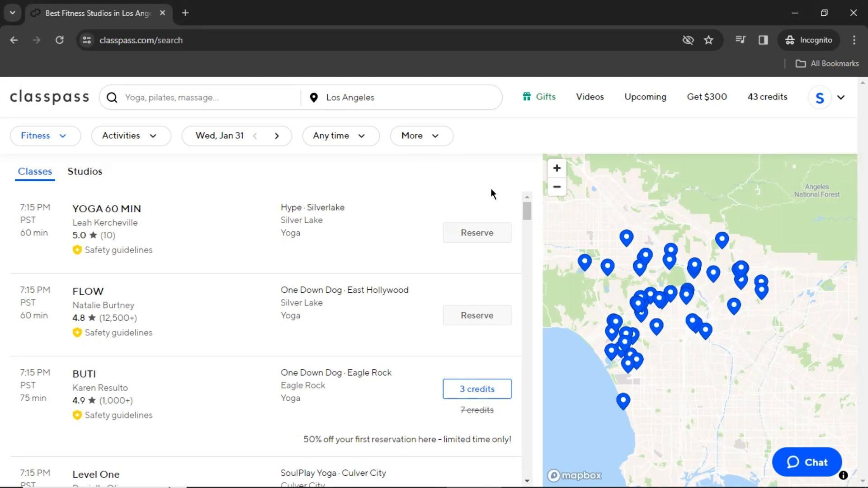868x488 pixels.
Task: Open the browser side panel icon
Action: [763, 40]
